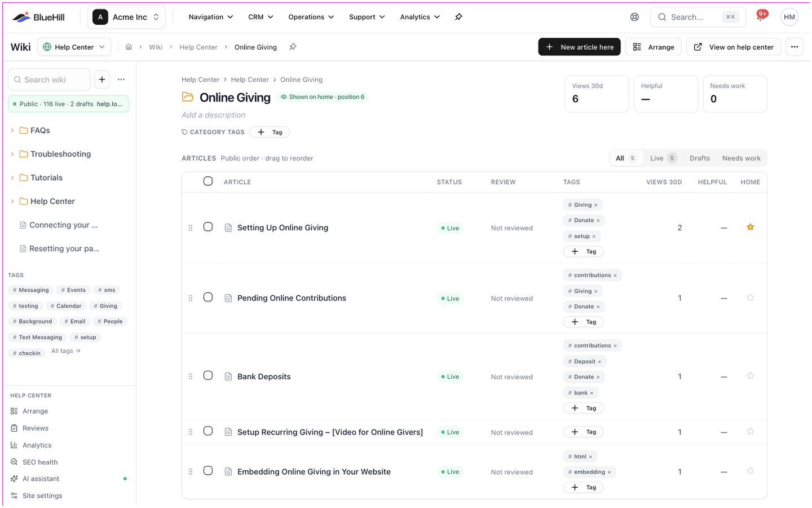Click the HM user avatar

pyautogui.click(x=789, y=17)
